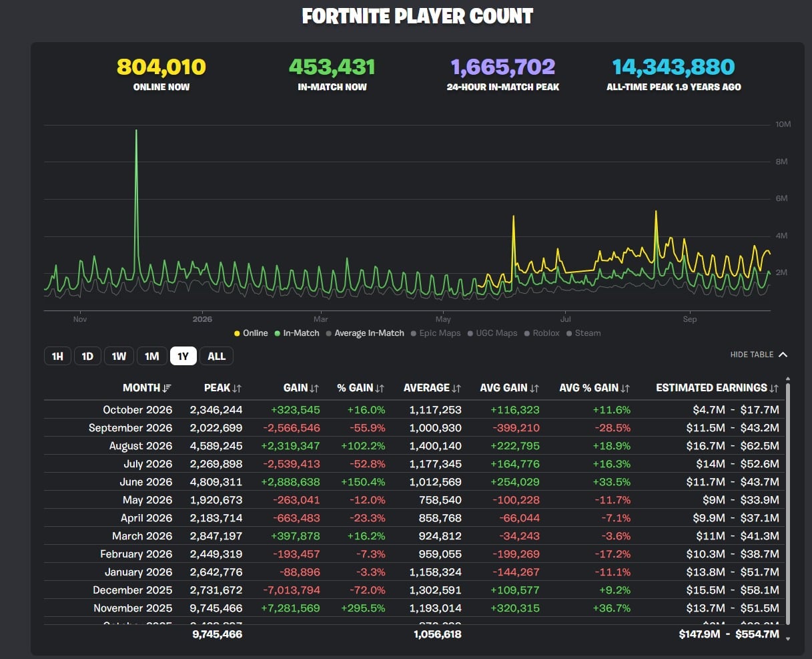Click the +7,281,569 gain value
Image resolution: width=812 pixels, height=659 pixels.
(x=292, y=608)
